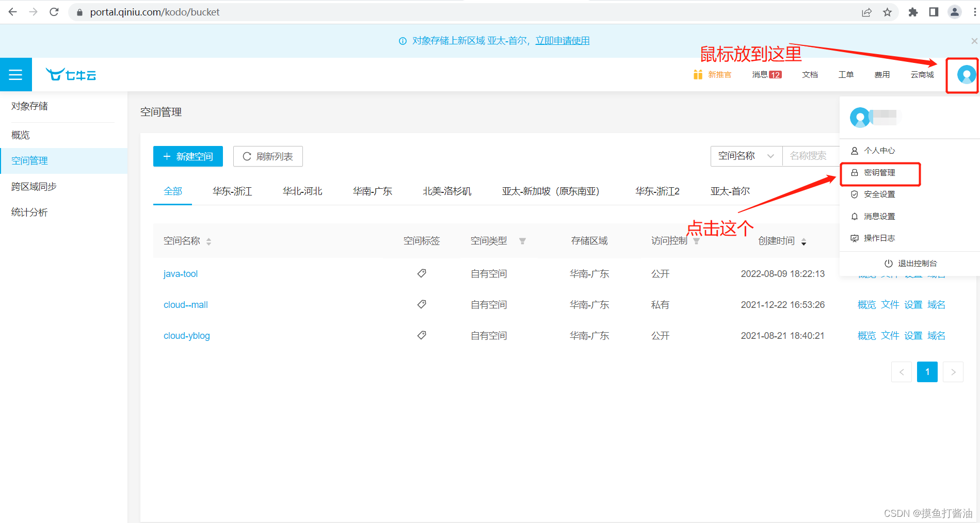Viewport: 980px width, 523px height.
Task: Go to previous page arrow
Action: pos(902,372)
